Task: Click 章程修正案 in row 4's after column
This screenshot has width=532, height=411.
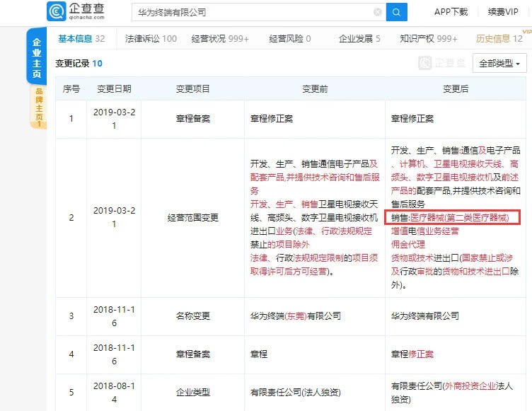Action: click(x=412, y=354)
